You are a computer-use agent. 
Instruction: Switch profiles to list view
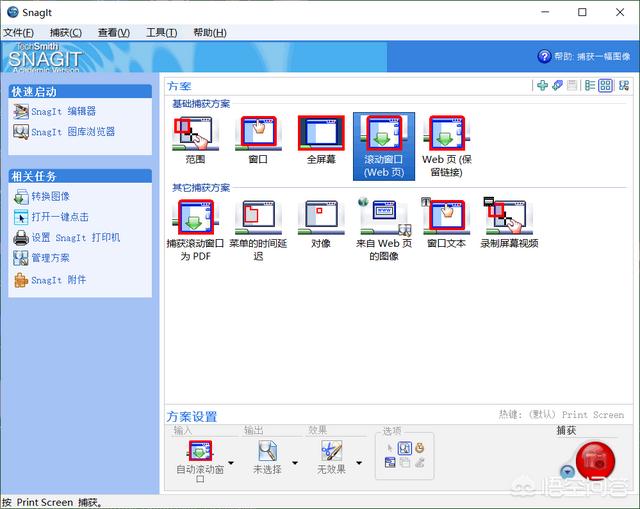click(x=589, y=85)
